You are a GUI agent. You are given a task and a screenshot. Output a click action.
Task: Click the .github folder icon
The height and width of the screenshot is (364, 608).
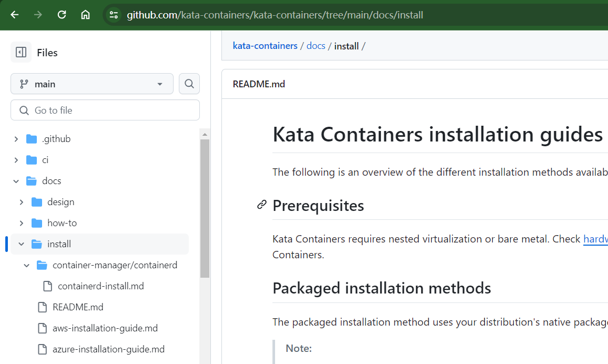32,139
